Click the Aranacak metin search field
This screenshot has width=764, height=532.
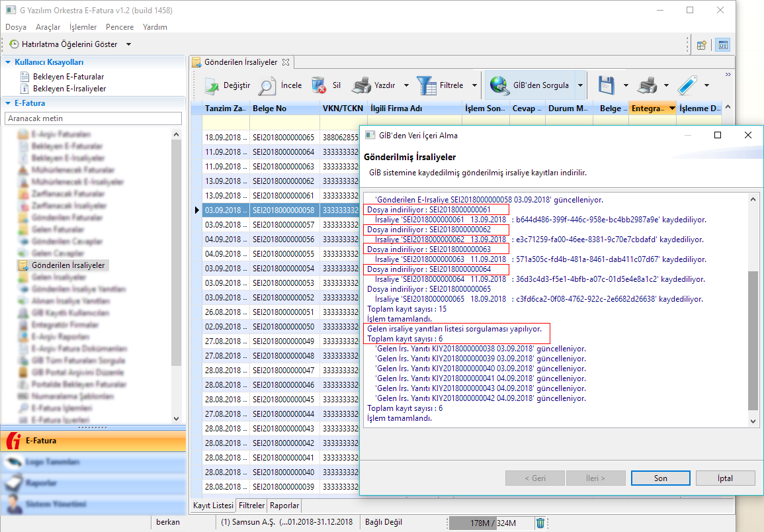click(x=93, y=118)
